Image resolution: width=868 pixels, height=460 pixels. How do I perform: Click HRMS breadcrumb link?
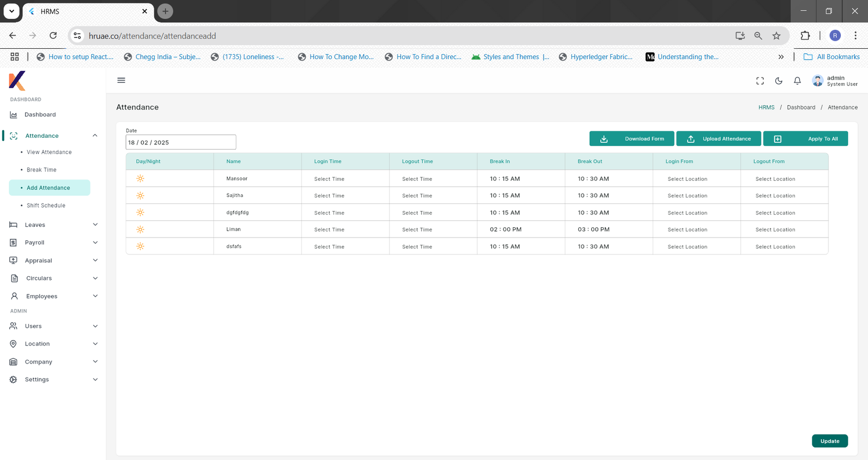(766, 107)
